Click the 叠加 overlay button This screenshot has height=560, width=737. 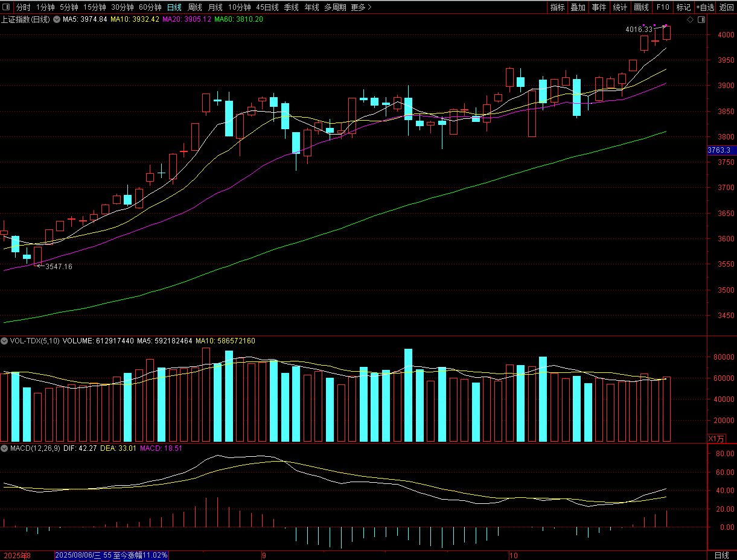pos(578,7)
